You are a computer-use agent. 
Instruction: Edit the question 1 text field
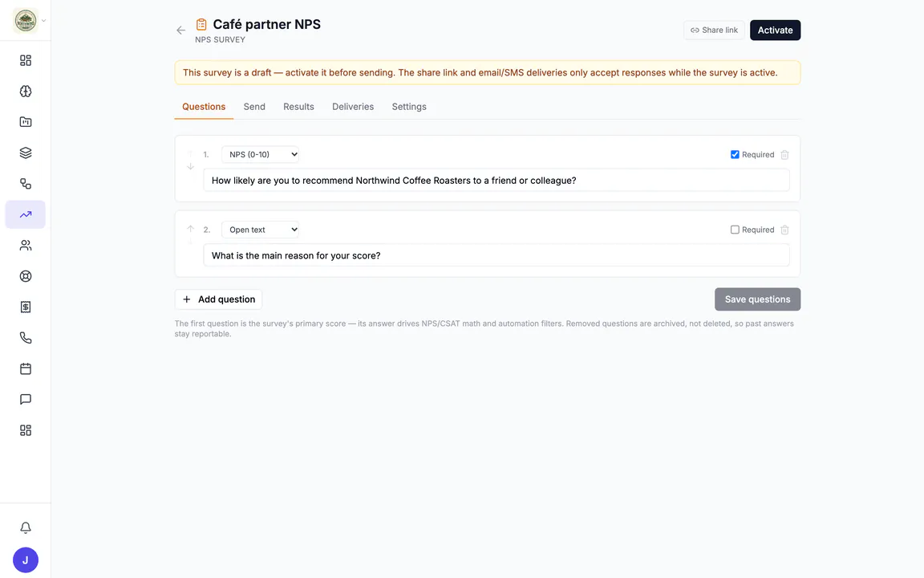[x=496, y=181]
